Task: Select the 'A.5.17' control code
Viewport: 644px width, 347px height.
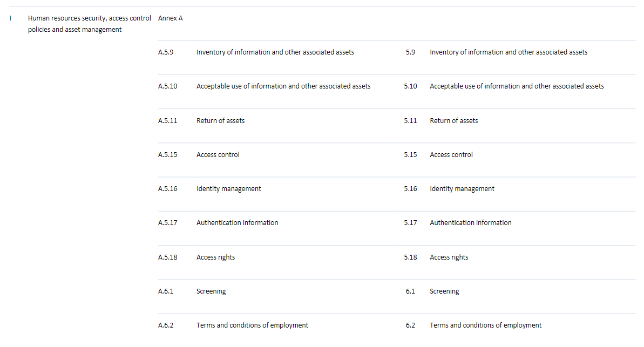Action: (x=167, y=223)
